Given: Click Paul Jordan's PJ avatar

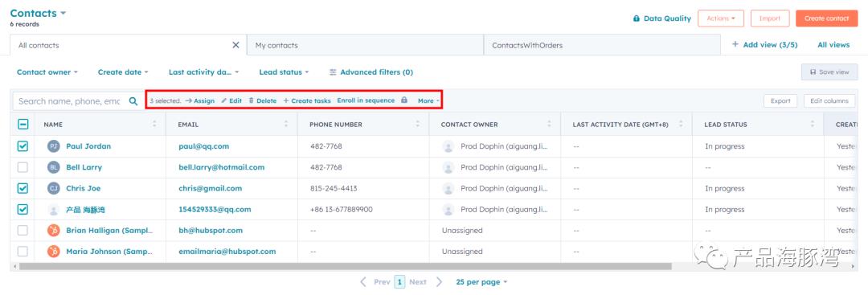Looking at the screenshot, I should (x=54, y=146).
